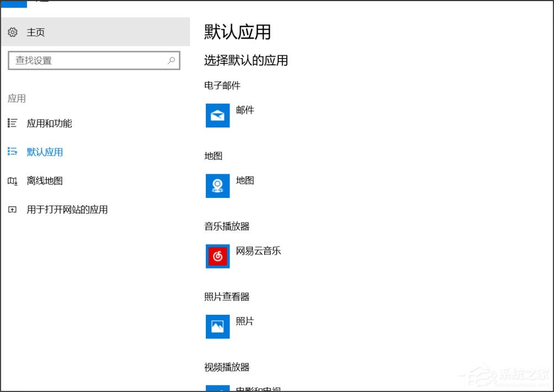Click the Mail (邮件) app icon
Screen dimensions: 554x392
[217, 115]
